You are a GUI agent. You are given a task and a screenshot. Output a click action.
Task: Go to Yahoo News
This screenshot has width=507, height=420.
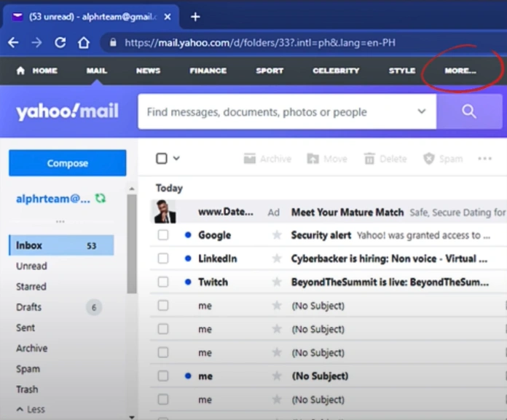(x=148, y=71)
